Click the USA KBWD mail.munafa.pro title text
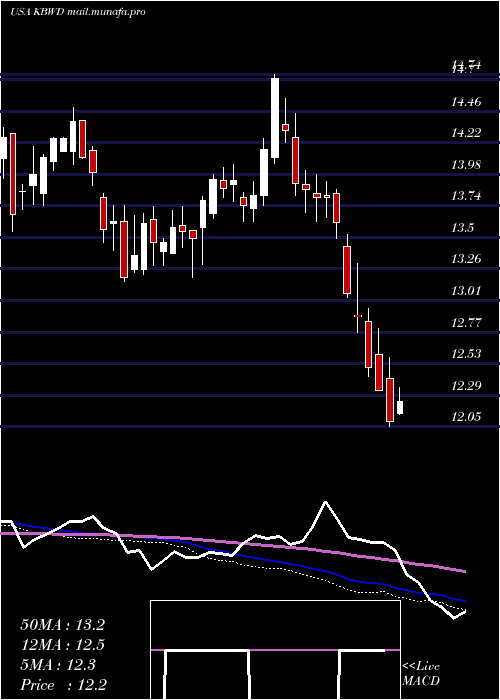 click(78, 12)
